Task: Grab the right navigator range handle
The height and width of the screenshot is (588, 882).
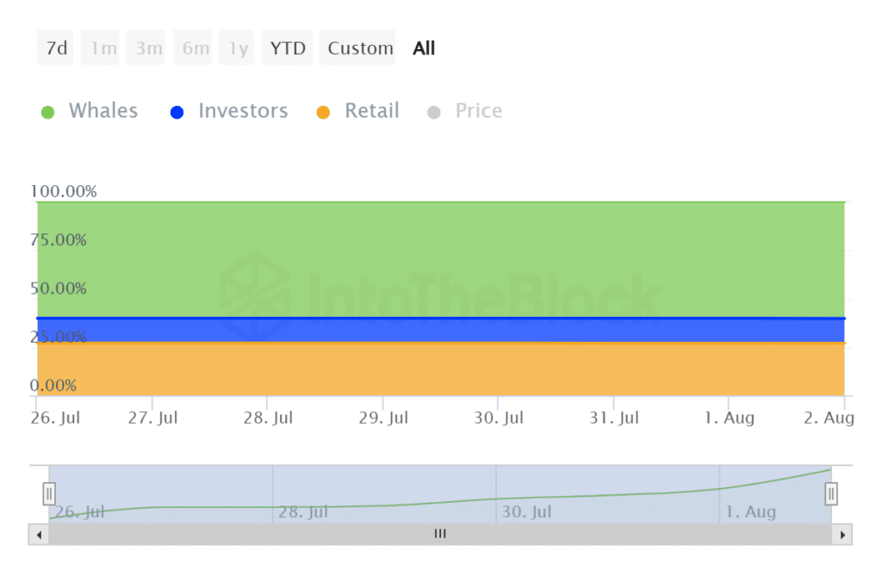Action: (831, 494)
